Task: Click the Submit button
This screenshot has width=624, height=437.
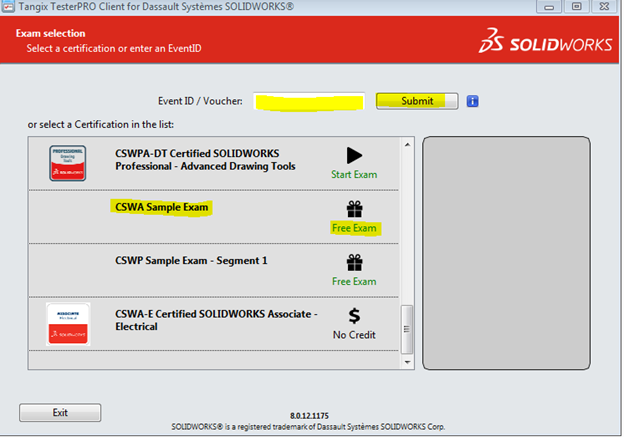Action: coord(417,101)
